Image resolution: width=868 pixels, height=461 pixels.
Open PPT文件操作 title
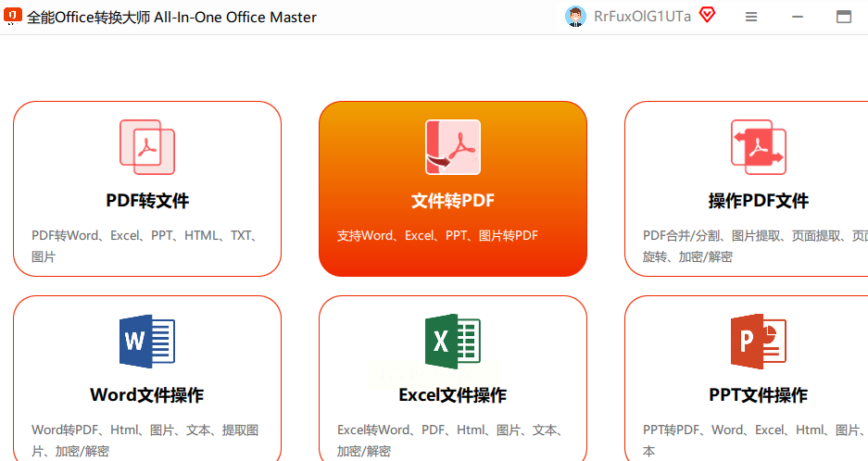pos(759,394)
